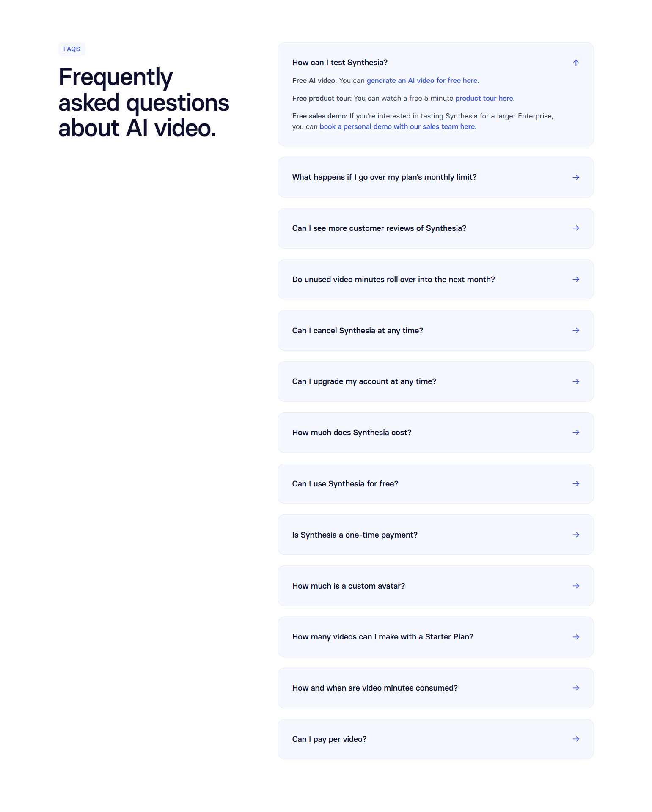
Task: Expand 'Can I use Synthesia for free?'
Action: [435, 483]
